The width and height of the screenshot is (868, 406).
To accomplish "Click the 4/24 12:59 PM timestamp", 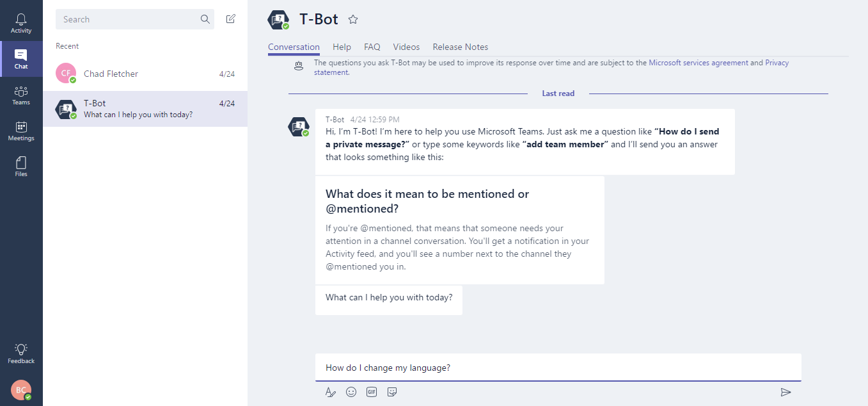I will [x=375, y=120].
